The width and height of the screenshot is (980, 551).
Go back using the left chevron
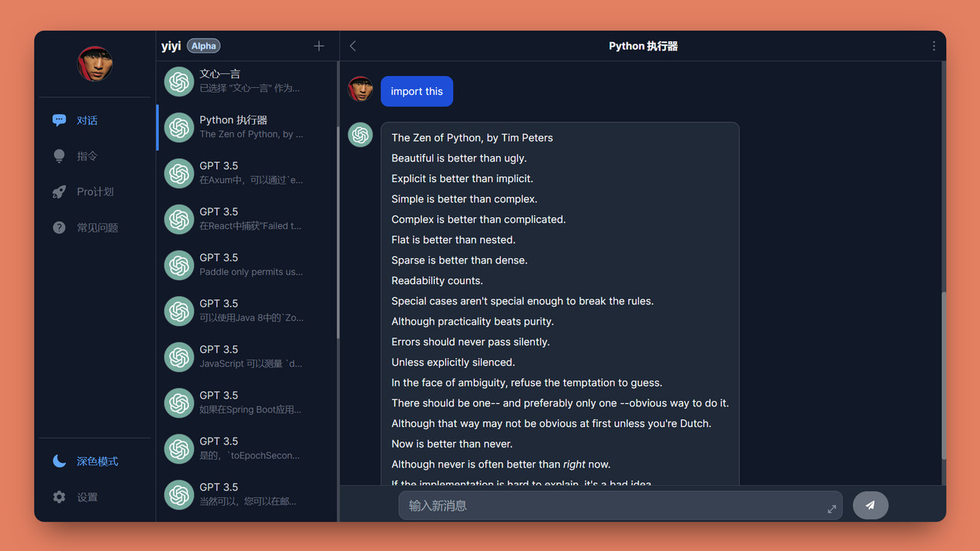click(x=353, y=46)
